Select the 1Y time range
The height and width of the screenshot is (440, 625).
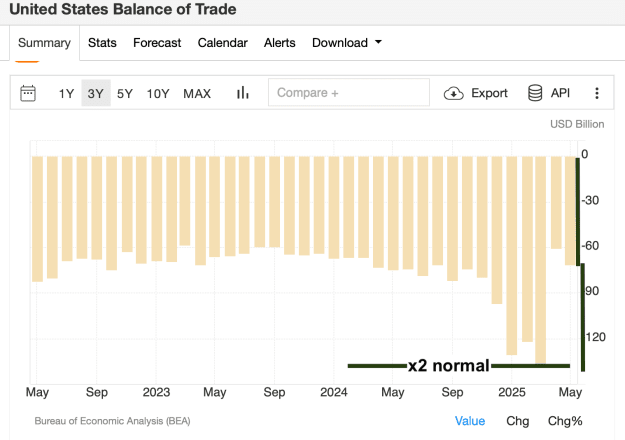click(66, 94)
